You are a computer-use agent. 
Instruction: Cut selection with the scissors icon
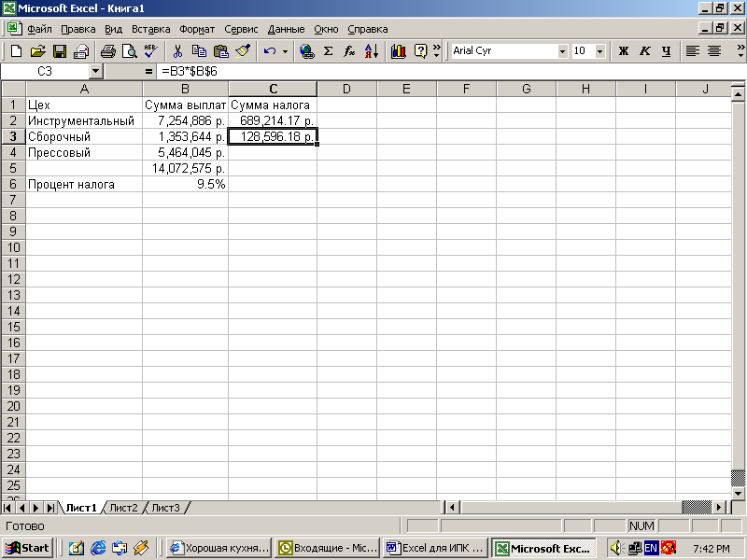(177, 51)
